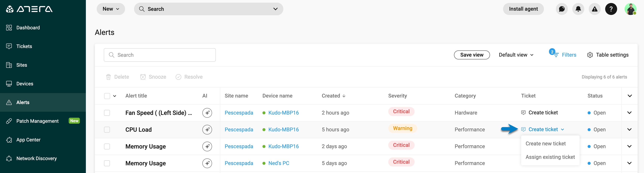644x173 pixels.
Task: Expand the Kudo-MBP16 Memory Usage row
Action: 629,146
